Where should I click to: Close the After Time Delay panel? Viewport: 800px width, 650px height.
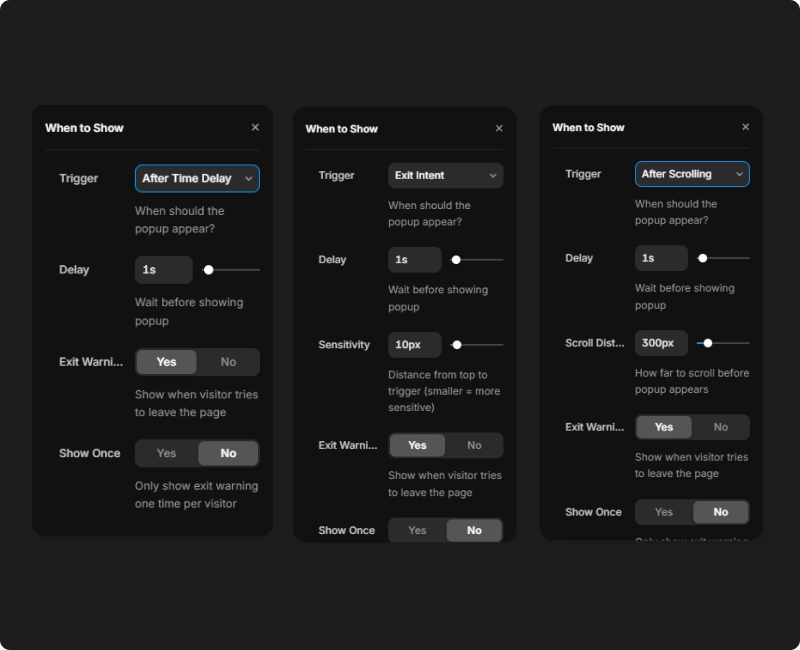(x=255, y=128)
